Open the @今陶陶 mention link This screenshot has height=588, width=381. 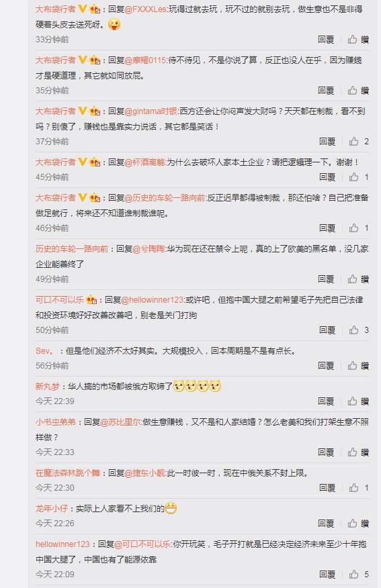click(149, 249)
